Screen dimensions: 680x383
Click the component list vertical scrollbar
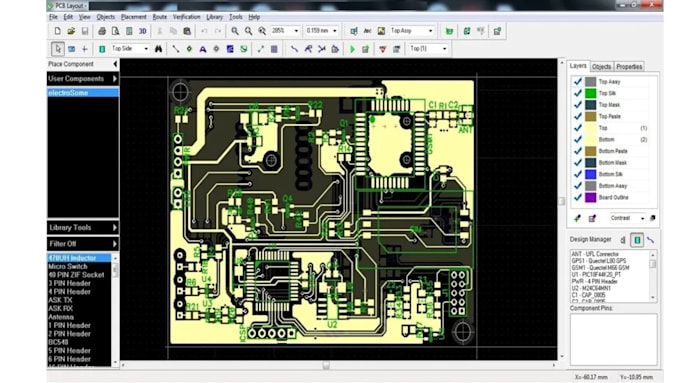(x=115, y=310)
